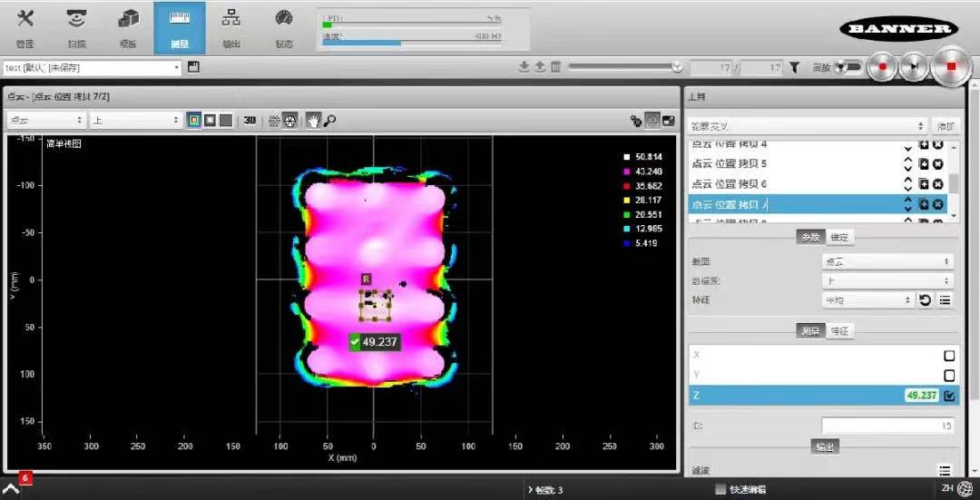Open the 状态 (Dashboard) gauge page
Viewport: 980px width, 500px height.
(x=284, y=28)
